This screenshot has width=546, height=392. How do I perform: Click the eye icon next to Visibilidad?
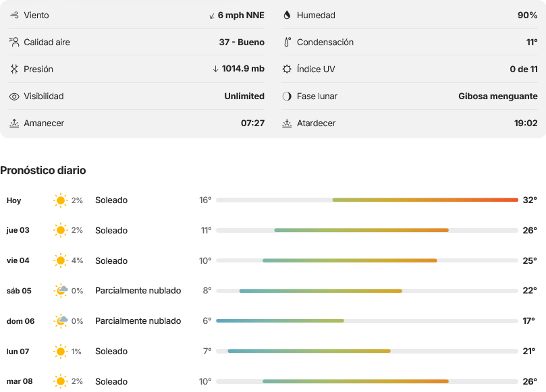[x=14, y=96]
